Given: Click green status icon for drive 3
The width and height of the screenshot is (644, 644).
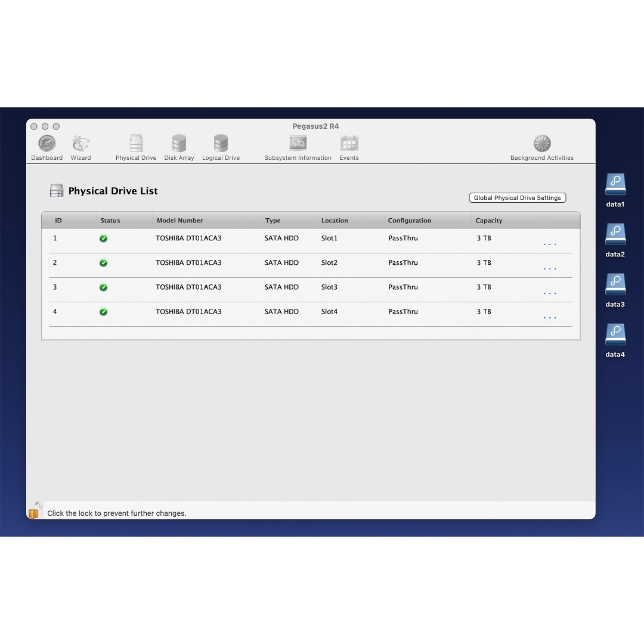Looking at the screenshot, I should (104, 287).
